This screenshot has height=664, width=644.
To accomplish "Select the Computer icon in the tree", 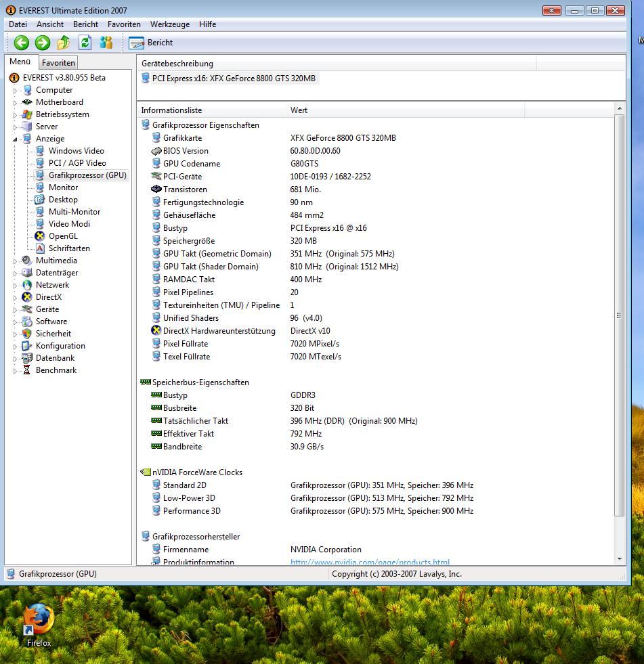I will point(28,90).
